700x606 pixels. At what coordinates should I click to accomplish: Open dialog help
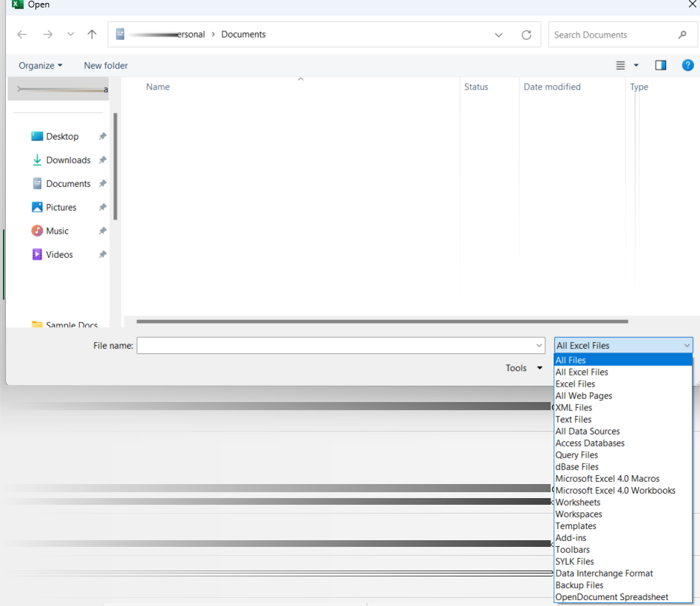pyautogui.click(x=687, y=66)
